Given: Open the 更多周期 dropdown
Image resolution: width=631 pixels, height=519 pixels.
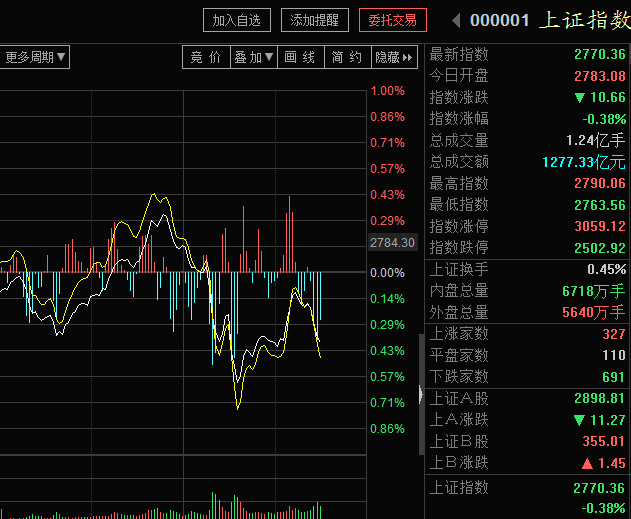Looking at the screenshot, I should click(35, 57).
